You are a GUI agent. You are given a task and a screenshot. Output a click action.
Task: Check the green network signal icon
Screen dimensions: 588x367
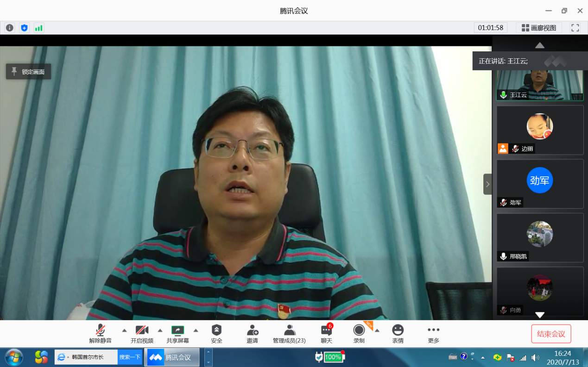[38, 28]
